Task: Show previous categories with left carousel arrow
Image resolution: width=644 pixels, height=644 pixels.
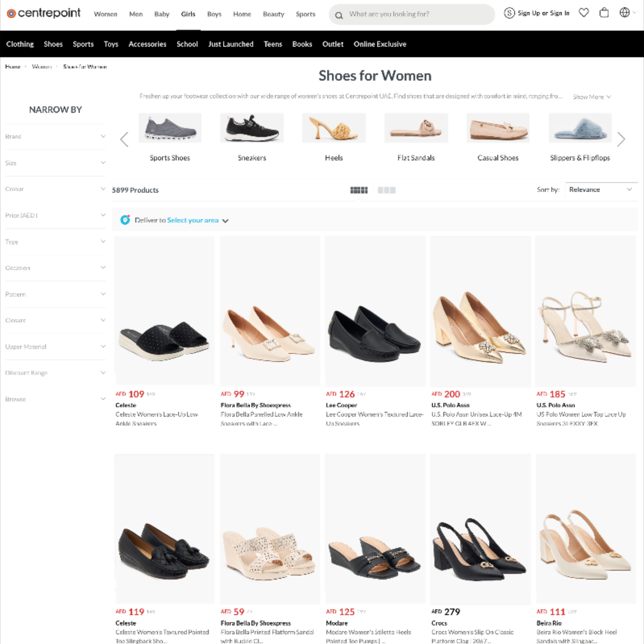Action: pos(124,139)
